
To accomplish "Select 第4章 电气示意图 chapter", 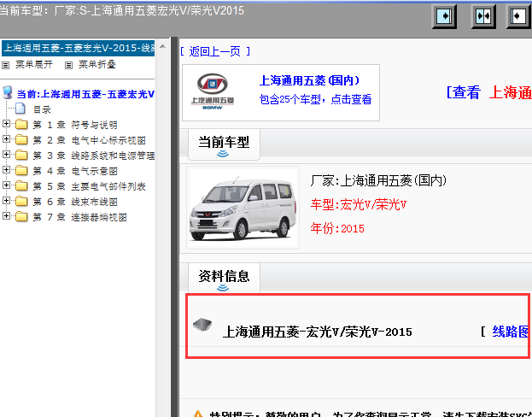I will pyautogui.click(x=75, y=171).
